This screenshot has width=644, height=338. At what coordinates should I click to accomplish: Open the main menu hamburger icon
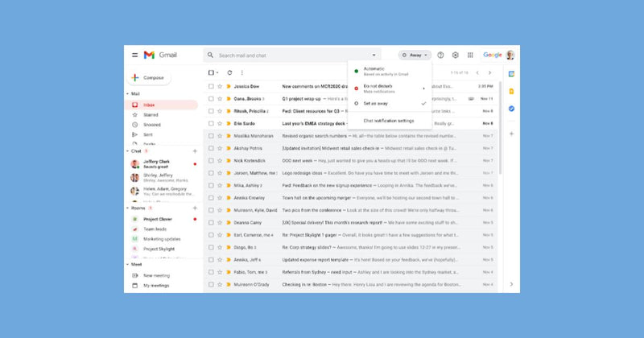[134, 55]
